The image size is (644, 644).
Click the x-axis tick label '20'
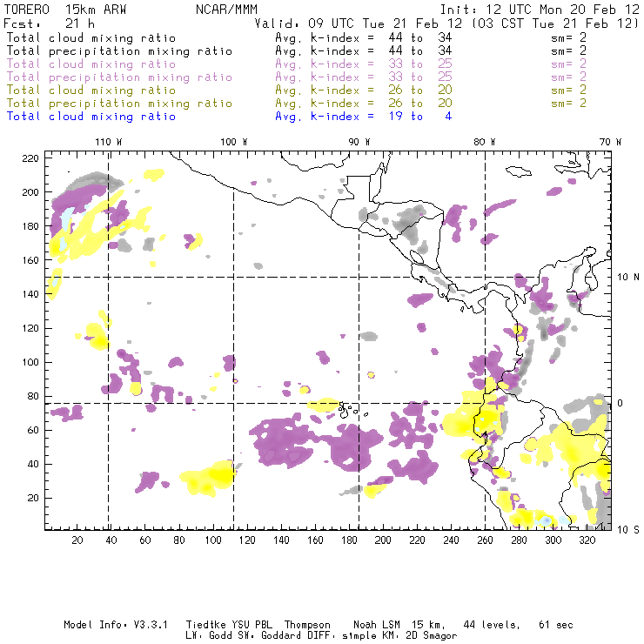click(x=77, y=540)
